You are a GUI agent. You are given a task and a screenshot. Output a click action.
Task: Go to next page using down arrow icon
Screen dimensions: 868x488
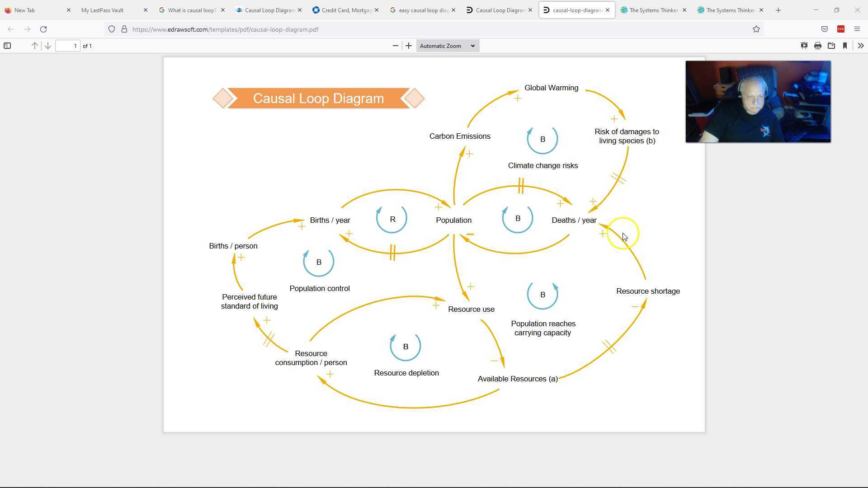(x=47, y=46)
